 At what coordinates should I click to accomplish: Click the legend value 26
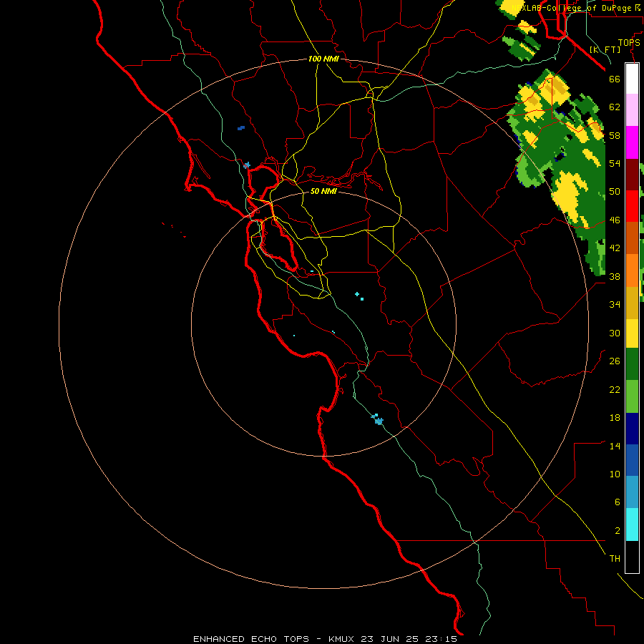point(615,361)
